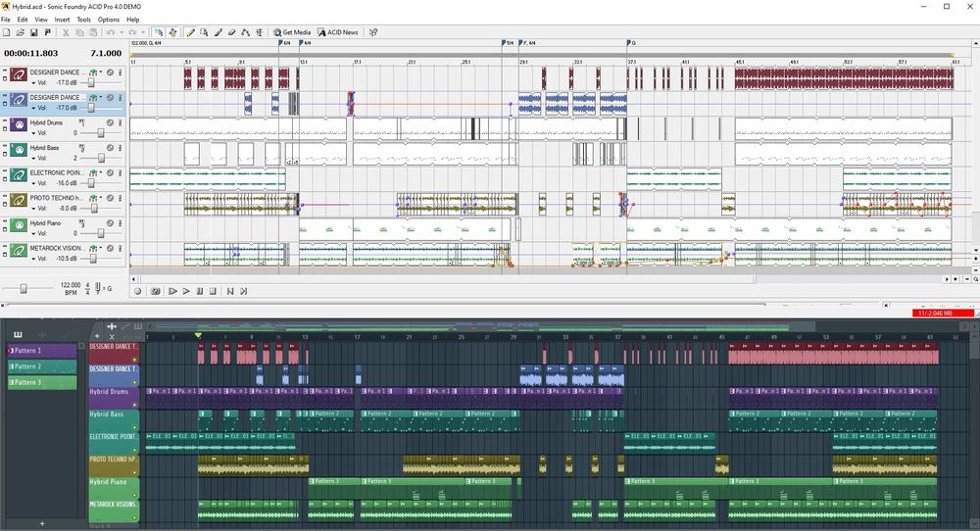Image resolution: width=980 pixels, height=531 pixels.
Task: Select Pattern 2 in FL Studio picker
Action: click(x=42, y=366)
